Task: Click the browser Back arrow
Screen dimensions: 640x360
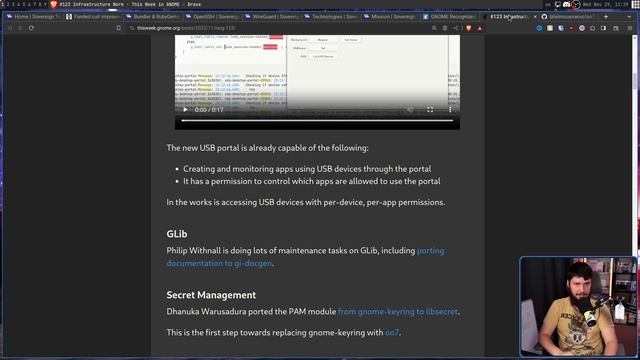Action: click(x=10, y=28)
